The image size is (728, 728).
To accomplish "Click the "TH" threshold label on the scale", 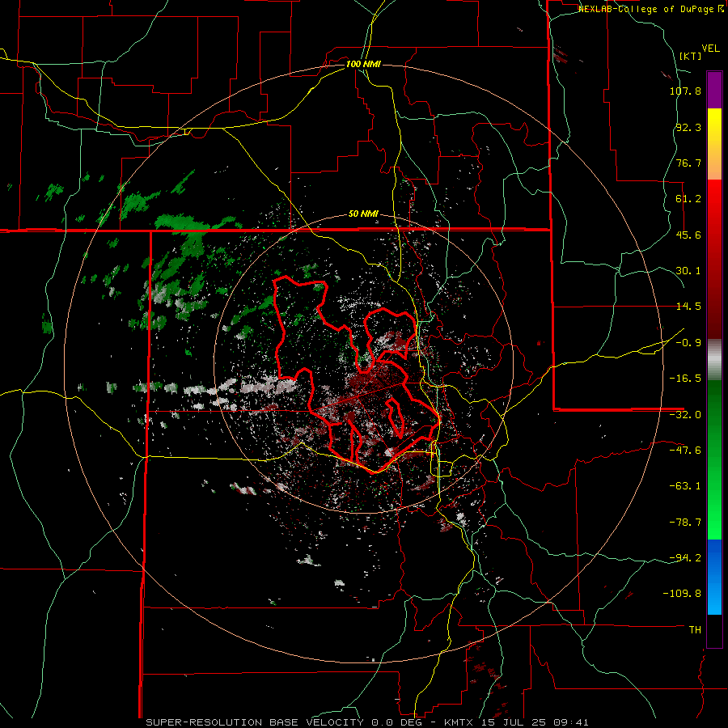I will (x=695, y=630).
